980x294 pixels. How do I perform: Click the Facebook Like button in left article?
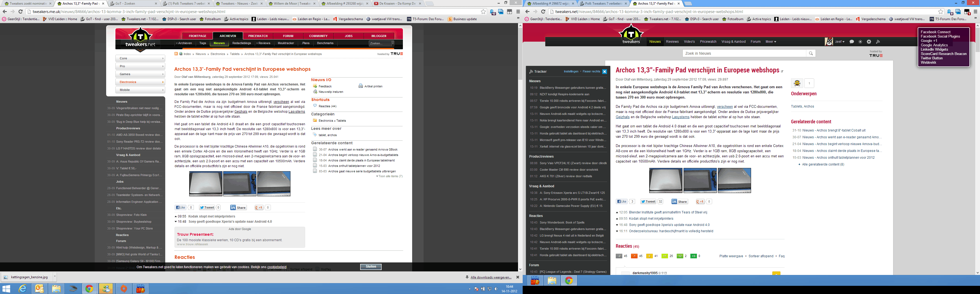coord(180,208)
